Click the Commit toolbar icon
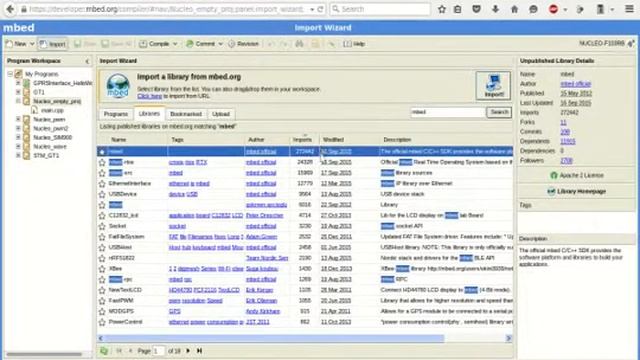640x360 pixels. coord(190,44)
